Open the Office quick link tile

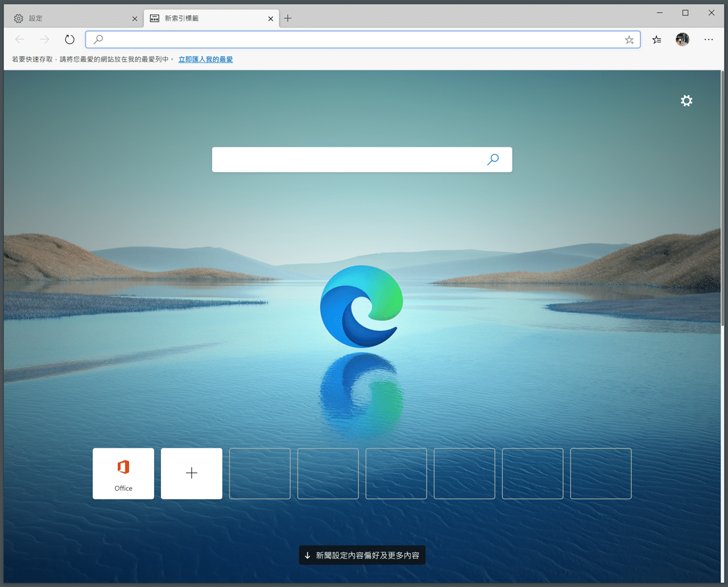click(123, 474)
